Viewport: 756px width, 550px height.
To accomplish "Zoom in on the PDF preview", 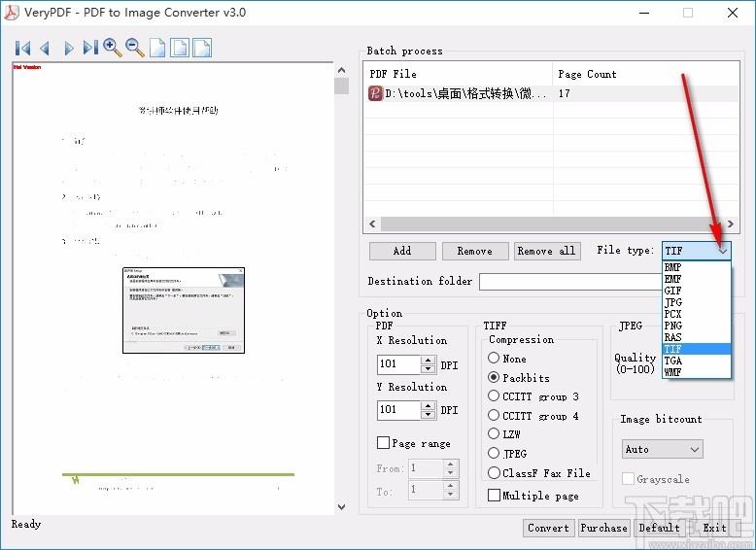I will (113, 48).
